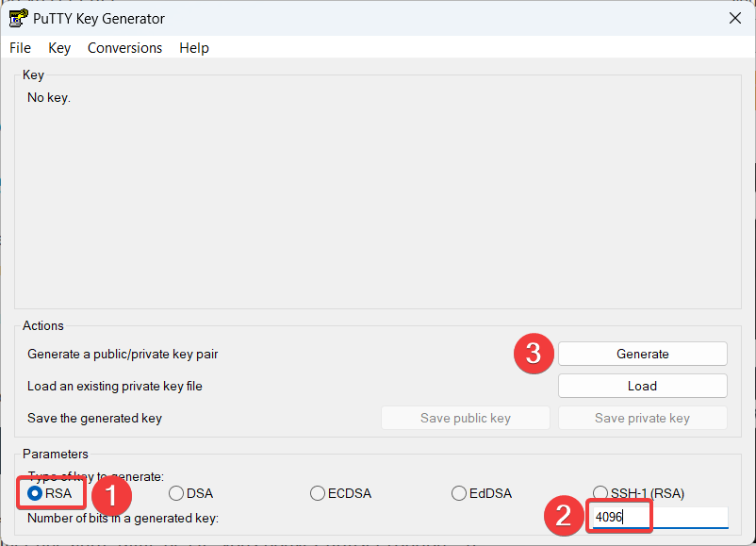The width and height of the screenshot is (756, 546).
Task: Click the PuTTY Key Generator title bar icon
Action: click(18, 18)
